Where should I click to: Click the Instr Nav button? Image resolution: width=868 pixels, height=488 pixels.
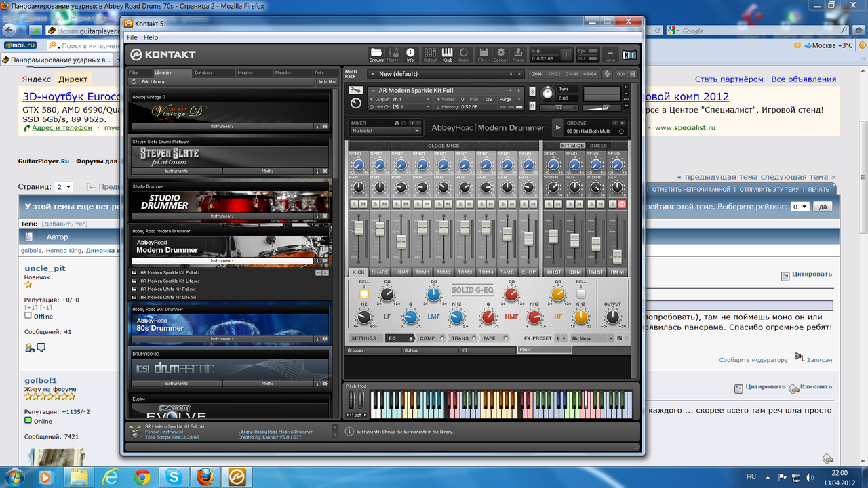(x=327, y=81)
